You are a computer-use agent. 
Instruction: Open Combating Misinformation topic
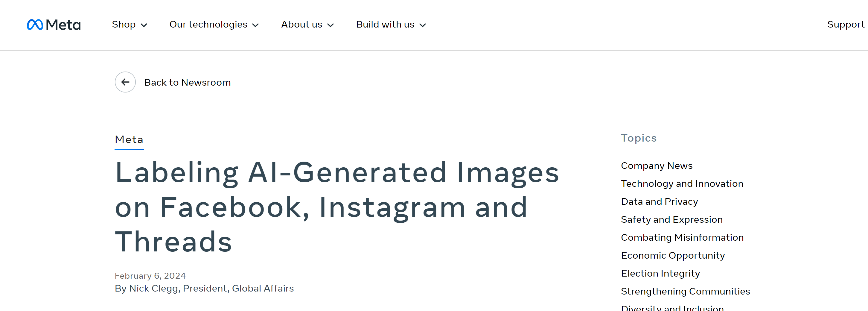point(682,237)
